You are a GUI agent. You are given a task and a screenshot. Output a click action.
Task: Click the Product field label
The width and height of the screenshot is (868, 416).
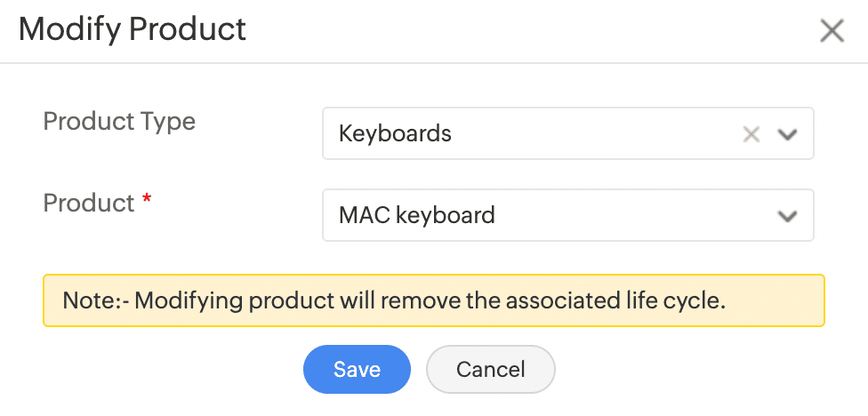pyautogui.click(x=89, y=203)
